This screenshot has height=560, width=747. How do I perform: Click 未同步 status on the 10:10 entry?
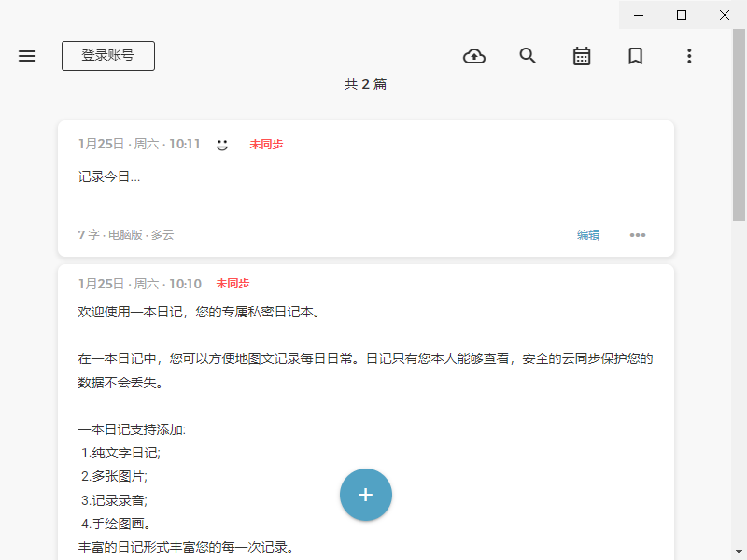click(233, 284)
